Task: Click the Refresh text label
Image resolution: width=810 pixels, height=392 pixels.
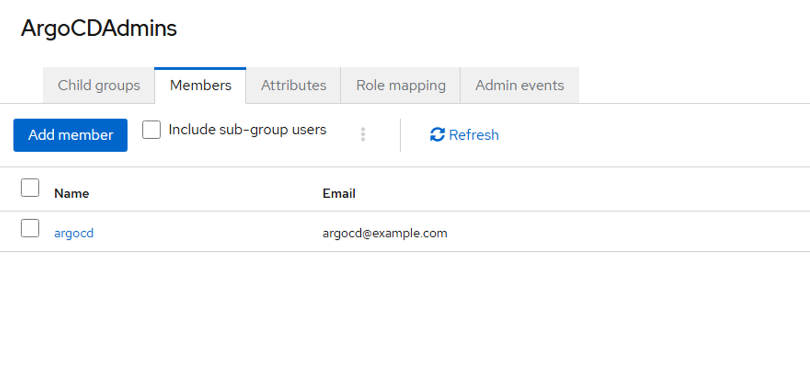Action: point(474,135)
